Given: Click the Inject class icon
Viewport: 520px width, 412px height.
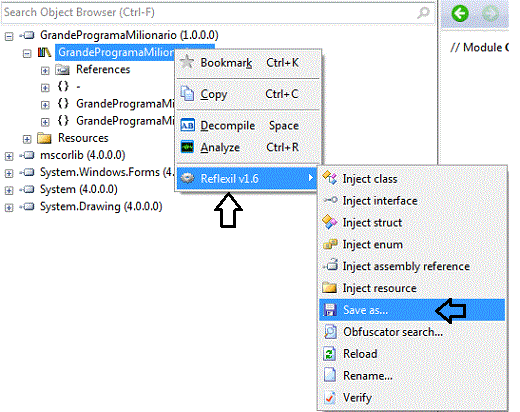Looking at the screenshot, I should [330, 178].
